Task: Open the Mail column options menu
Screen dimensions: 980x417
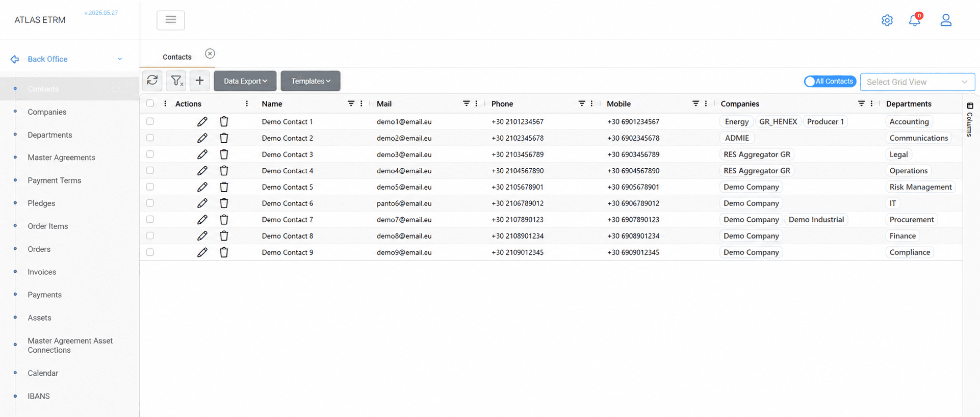Action: (x=476, y=103)
